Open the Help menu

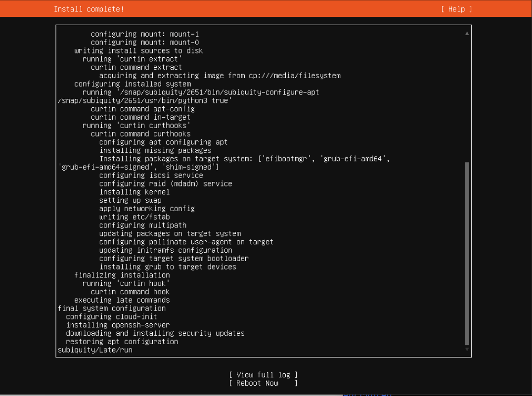(x=456, y=9)
